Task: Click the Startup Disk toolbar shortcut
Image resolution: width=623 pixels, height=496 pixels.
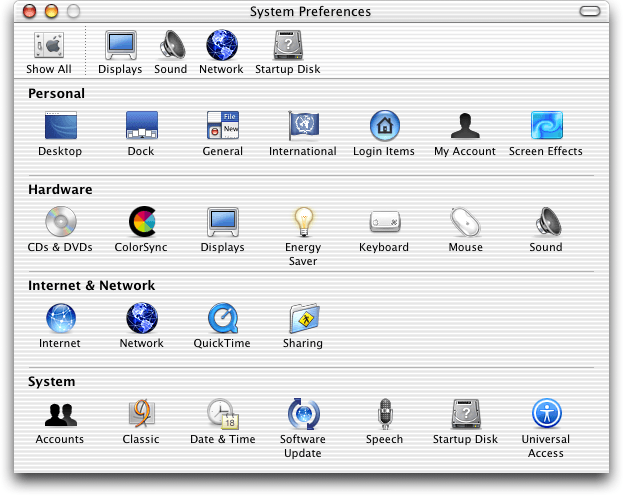Action: 288,47
